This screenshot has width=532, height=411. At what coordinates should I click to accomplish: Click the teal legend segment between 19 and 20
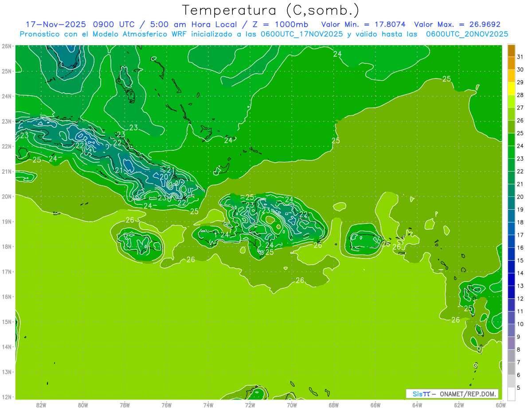click(x=511, y=204)
